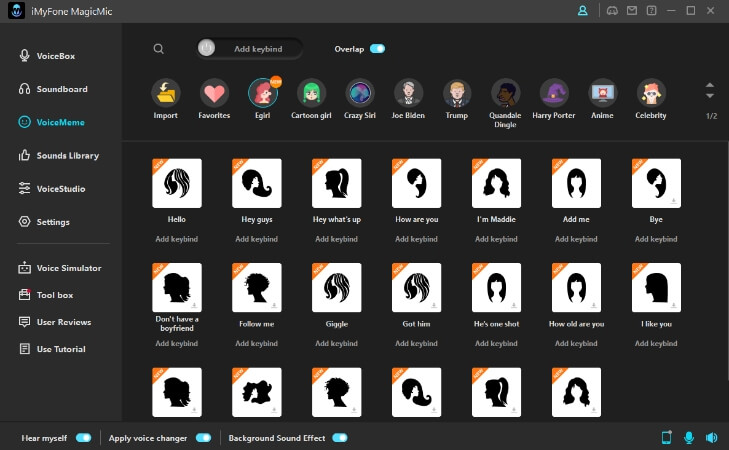Play the How are you meme
The height and width of the screenshot is (450, 729).
coord(417,183)
